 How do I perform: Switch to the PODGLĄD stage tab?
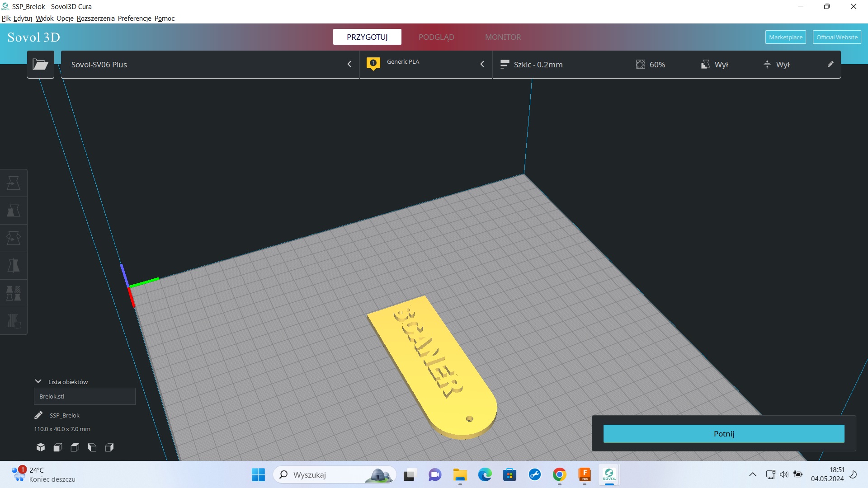coord(436,37)
